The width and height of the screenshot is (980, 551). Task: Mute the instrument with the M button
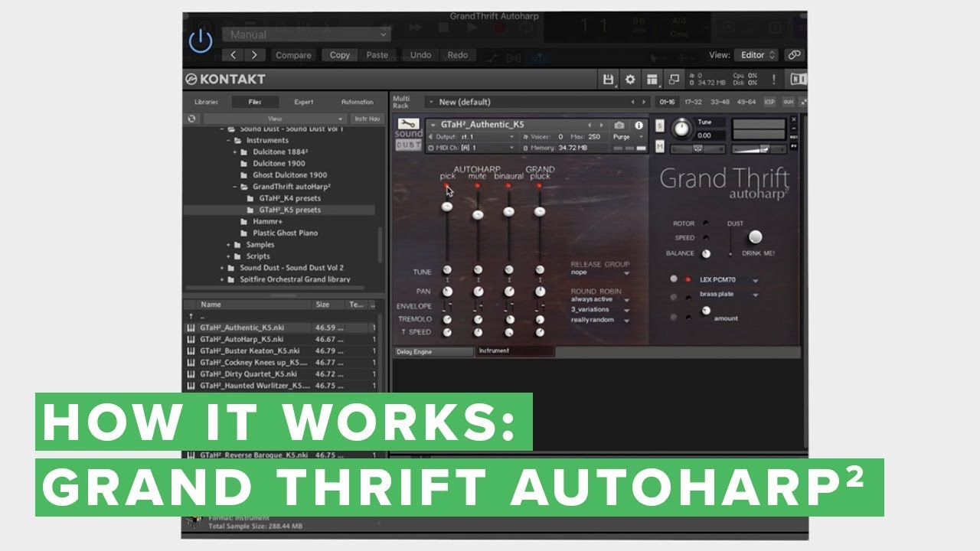coord(659,145)
